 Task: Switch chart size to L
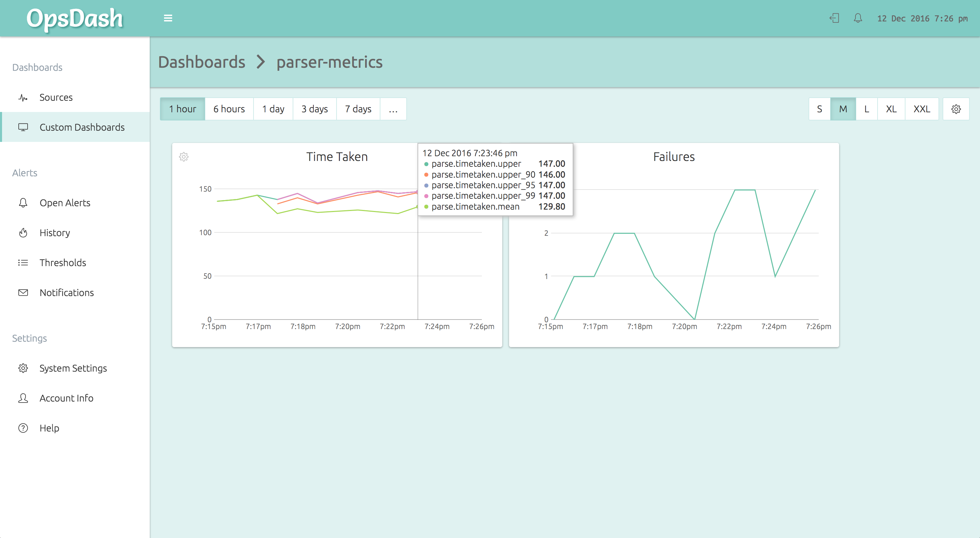point(867,109)
